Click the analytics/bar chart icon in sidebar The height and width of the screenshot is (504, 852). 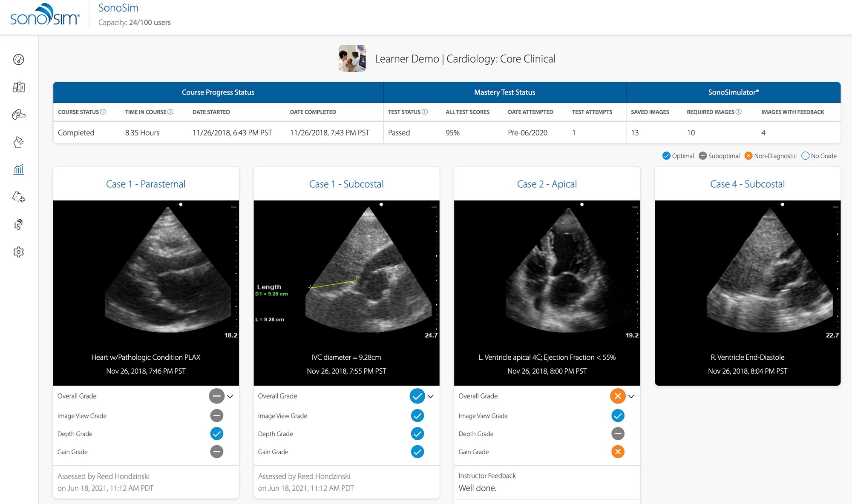17,169
